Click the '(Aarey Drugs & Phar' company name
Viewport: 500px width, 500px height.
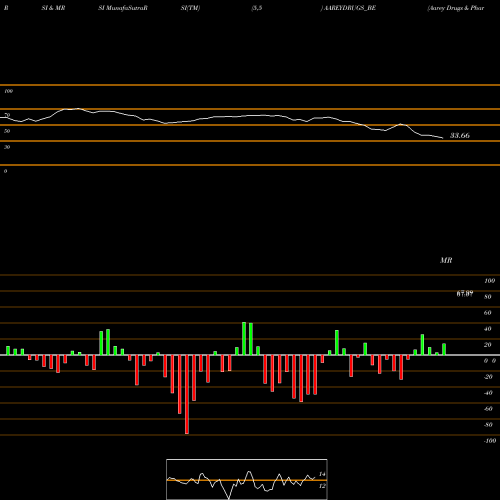point(455,8)
